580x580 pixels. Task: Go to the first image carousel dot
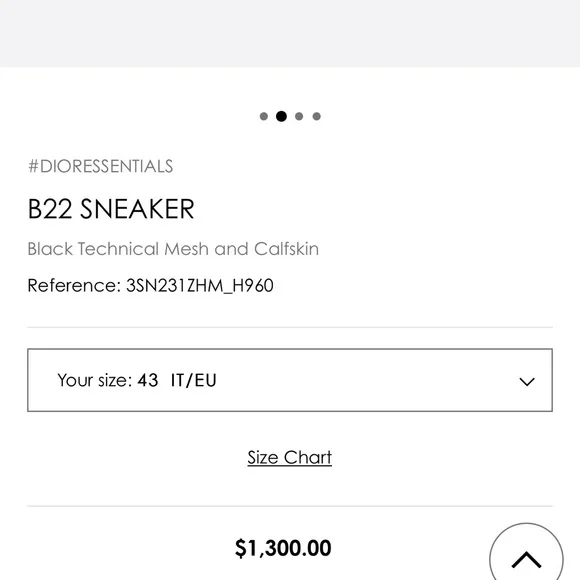click(264, 117)
